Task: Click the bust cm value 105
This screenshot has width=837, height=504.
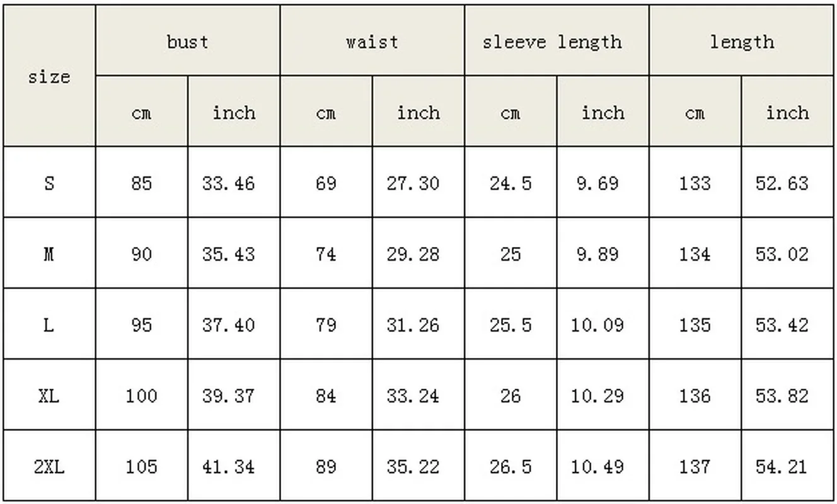Action: point(141,467)
